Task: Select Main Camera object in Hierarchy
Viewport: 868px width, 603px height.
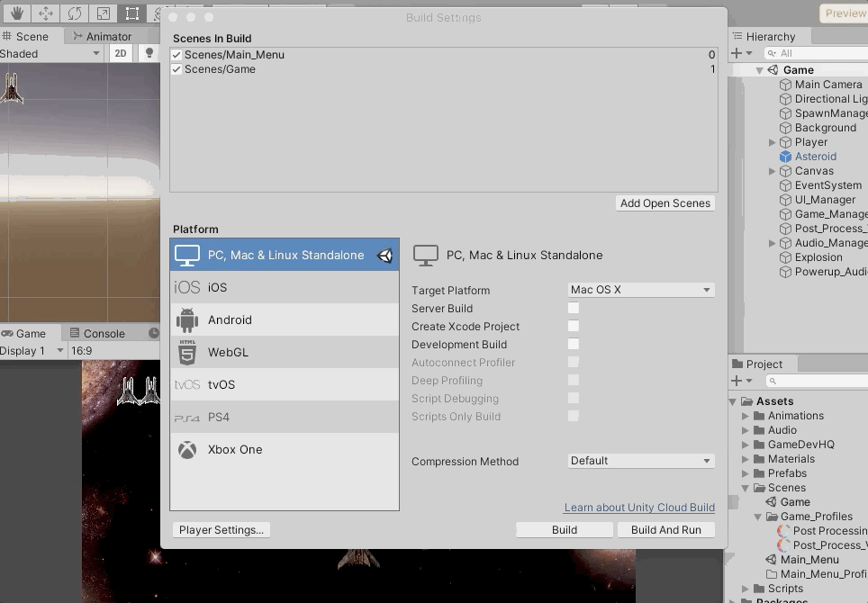Action: pos(828,85)
